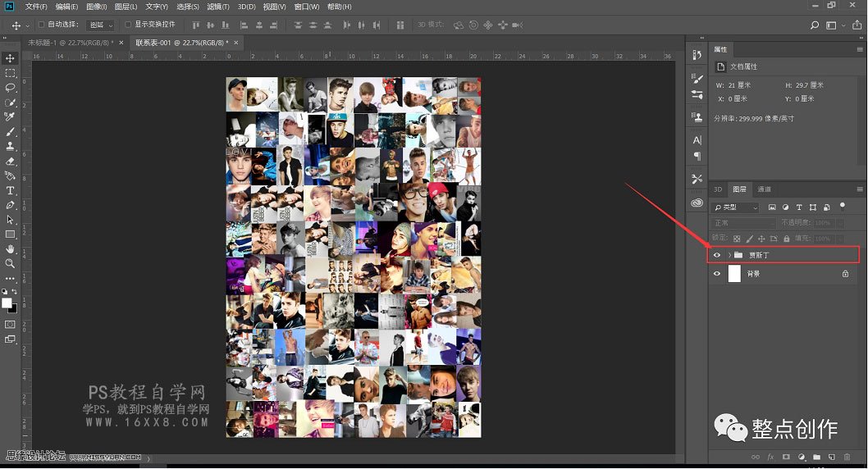Image resolution: width=868 pixels, height=469 pixels.
Task: Open the 文件(F) menu
Action: click(36, 7)
